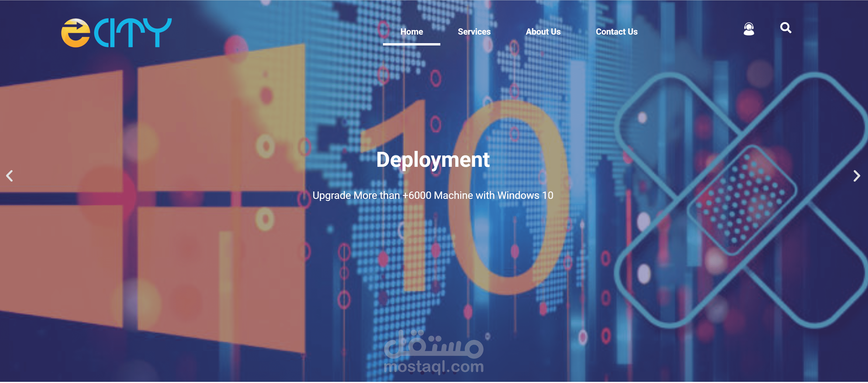Screen dimensions: 868x383
Task: Open the search magnifier icon
Action: pyautogui.click(x=786, y=28)
